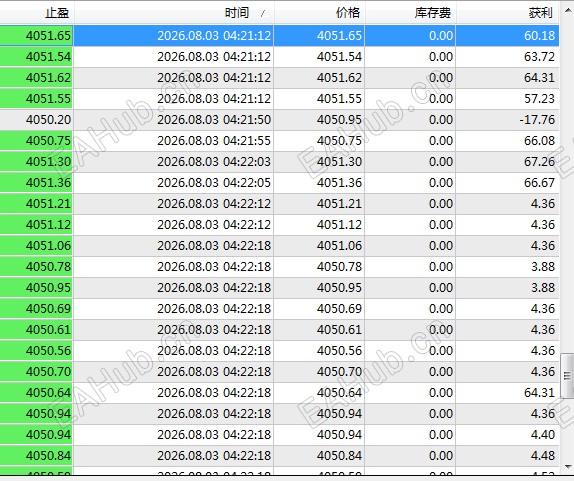Sort by the 库存费 column header

click(410, 13)
